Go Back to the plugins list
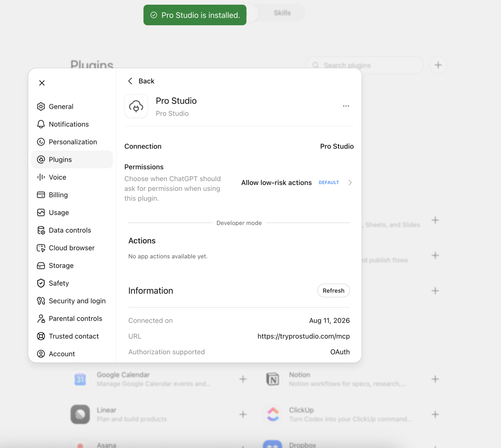 [141, 81]
